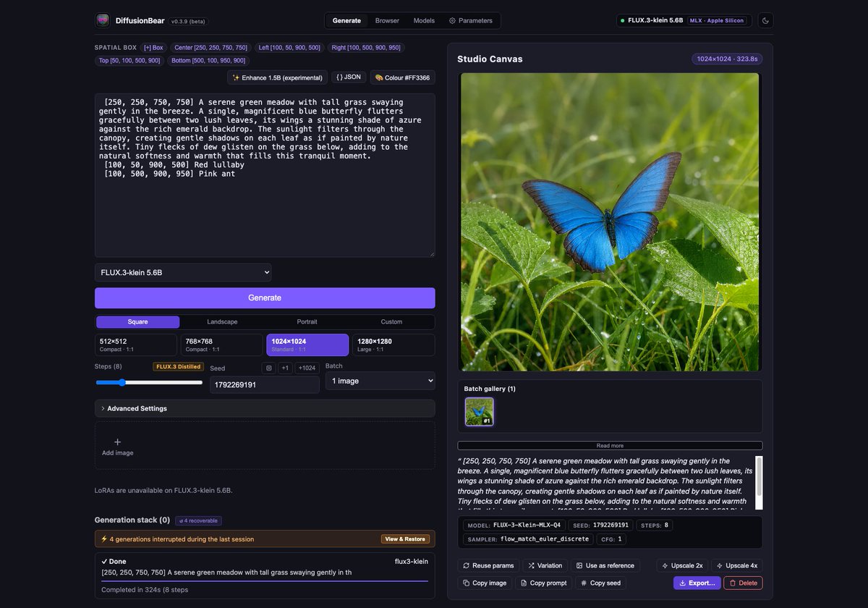868x608 pixels.
Task: Choose the 1280×1280 Large size
Action: (x=393, y=345)
